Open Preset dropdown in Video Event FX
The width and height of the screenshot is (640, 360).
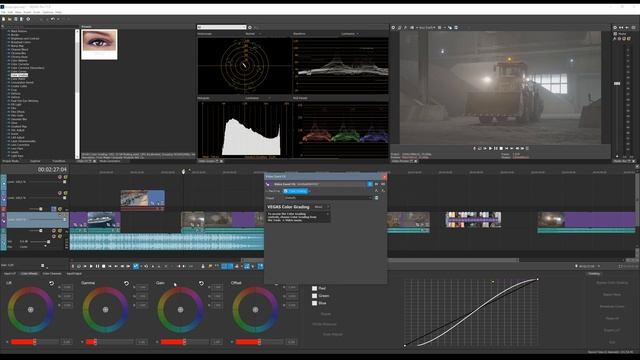point(328,198)
